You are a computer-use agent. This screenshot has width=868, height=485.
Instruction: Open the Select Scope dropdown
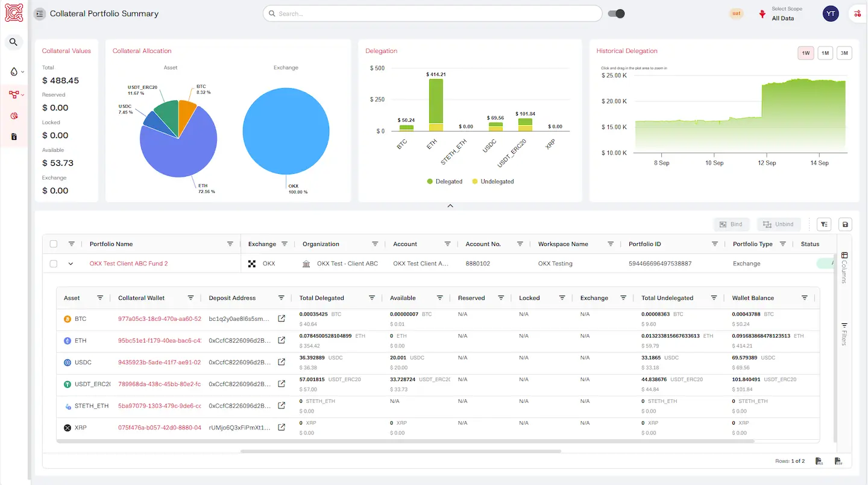(786, 14)
